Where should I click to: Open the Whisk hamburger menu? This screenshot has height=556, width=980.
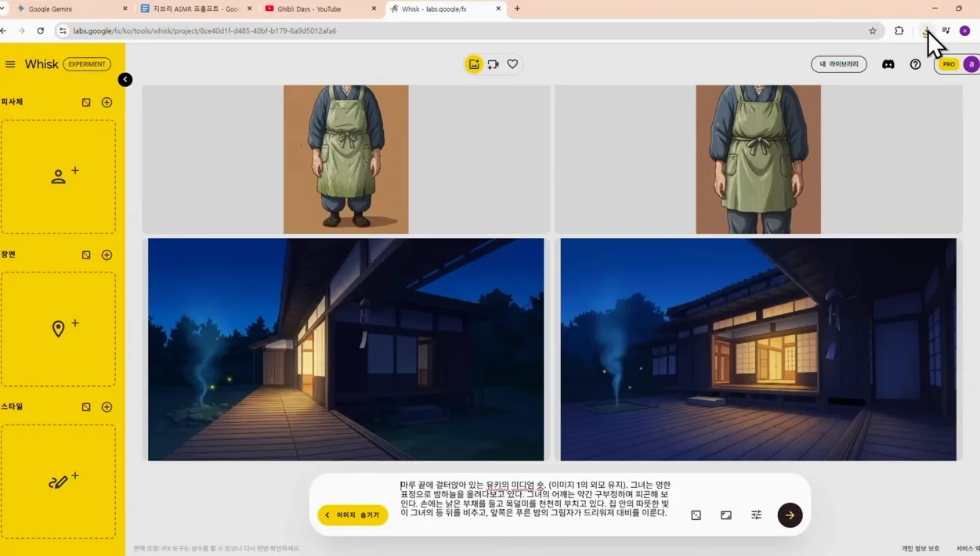10,64
